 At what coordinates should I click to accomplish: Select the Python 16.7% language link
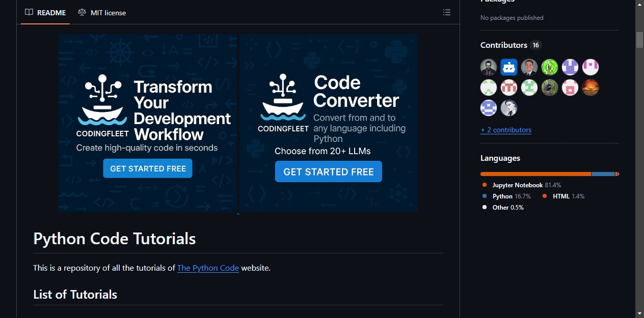pos(506,196)
